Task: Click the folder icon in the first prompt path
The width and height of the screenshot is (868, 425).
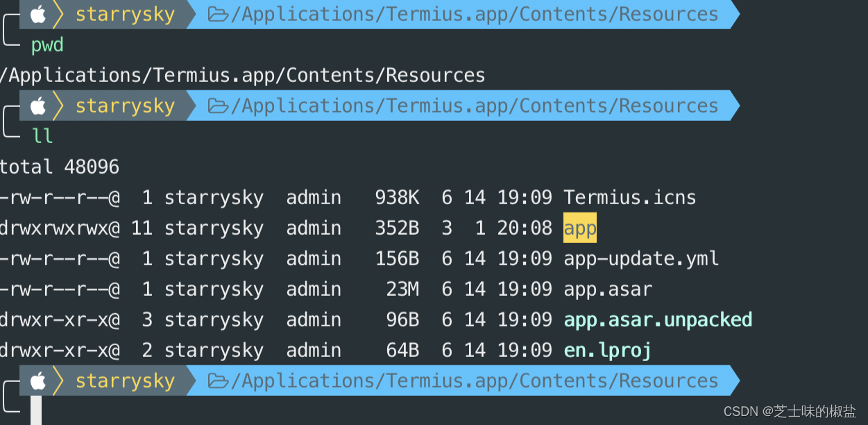Action: (219, 15)
